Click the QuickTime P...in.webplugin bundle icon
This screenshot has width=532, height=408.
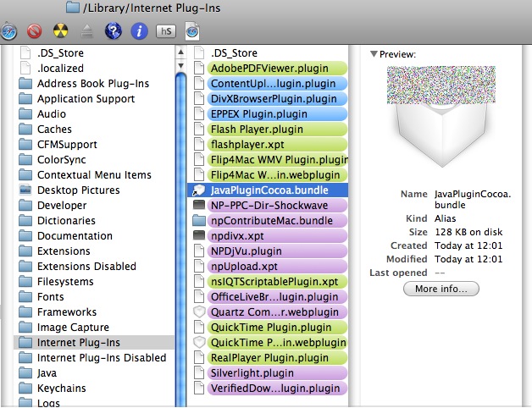click(199, 343)
